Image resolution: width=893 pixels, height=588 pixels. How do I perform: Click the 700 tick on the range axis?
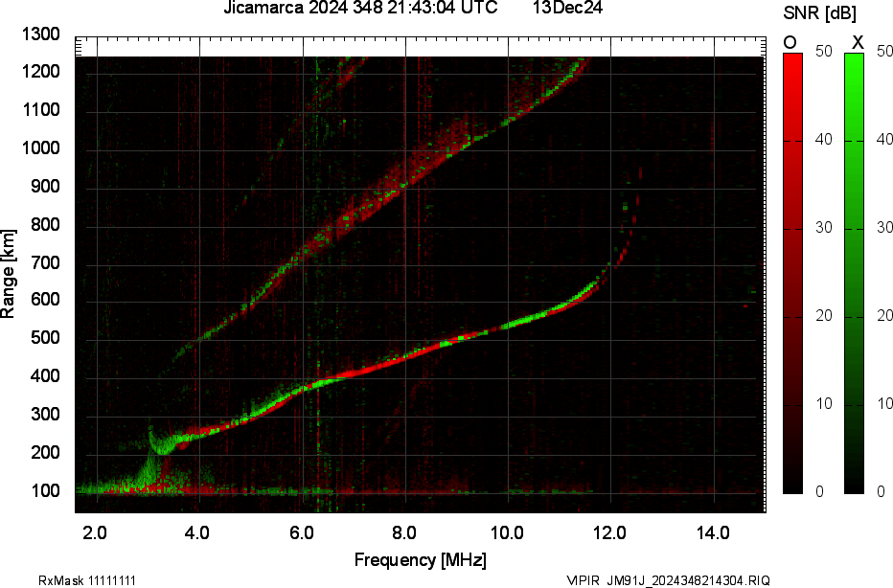click(45, 262)
